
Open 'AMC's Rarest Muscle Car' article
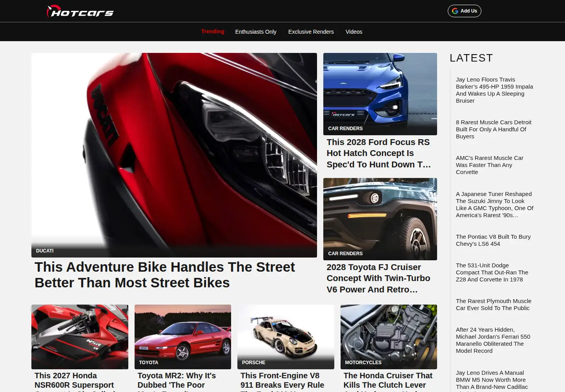click(x=490, y=165)
